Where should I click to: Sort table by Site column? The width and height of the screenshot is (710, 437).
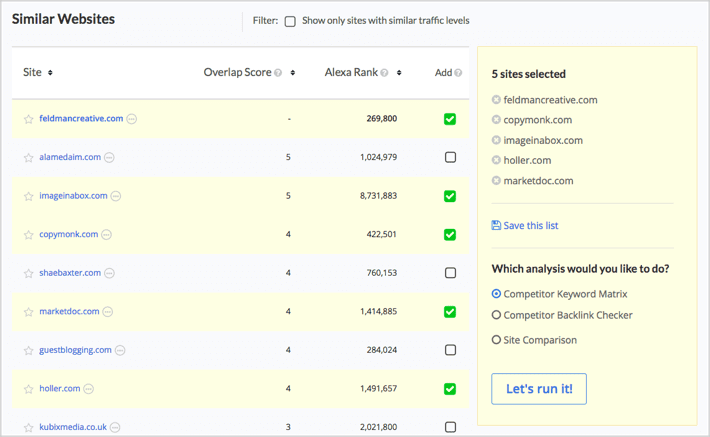(x=50, y=72)
